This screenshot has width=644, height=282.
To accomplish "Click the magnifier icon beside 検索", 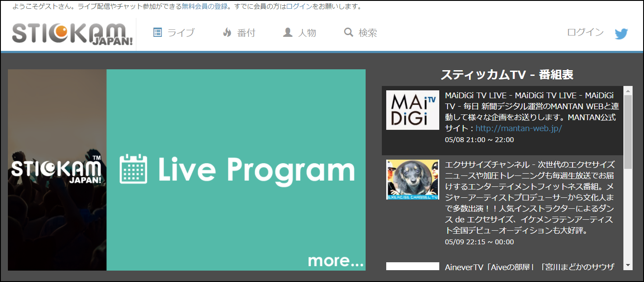I will (x=349, y=32).
